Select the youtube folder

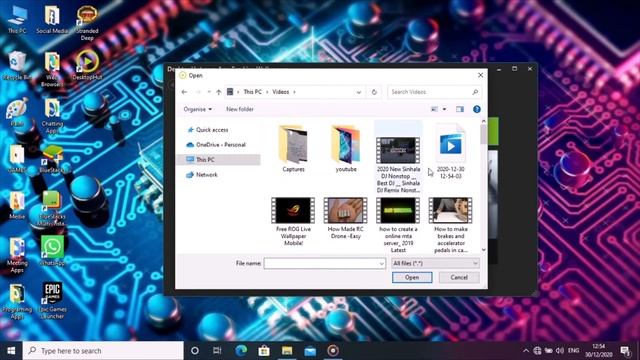click(x=346, y=149)
